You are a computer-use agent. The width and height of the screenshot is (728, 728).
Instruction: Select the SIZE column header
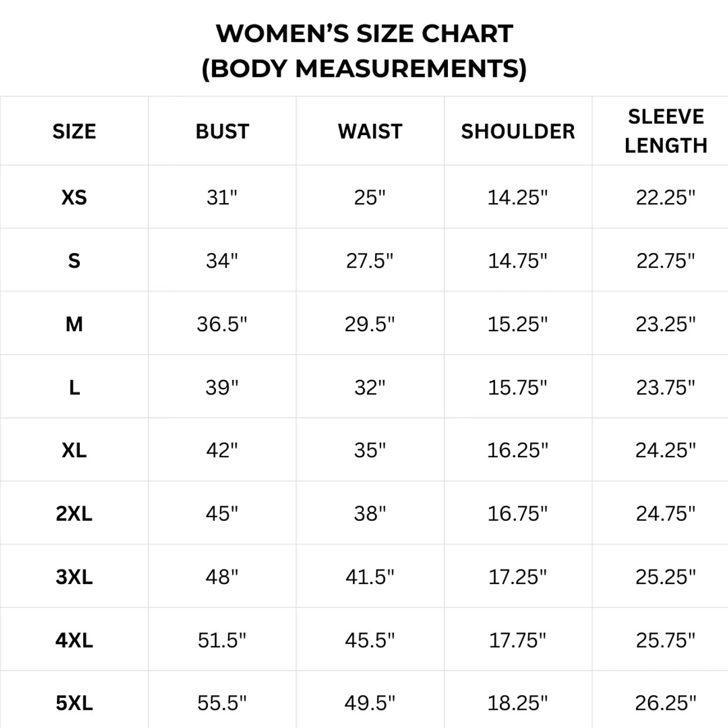click(x=74, y=132)
